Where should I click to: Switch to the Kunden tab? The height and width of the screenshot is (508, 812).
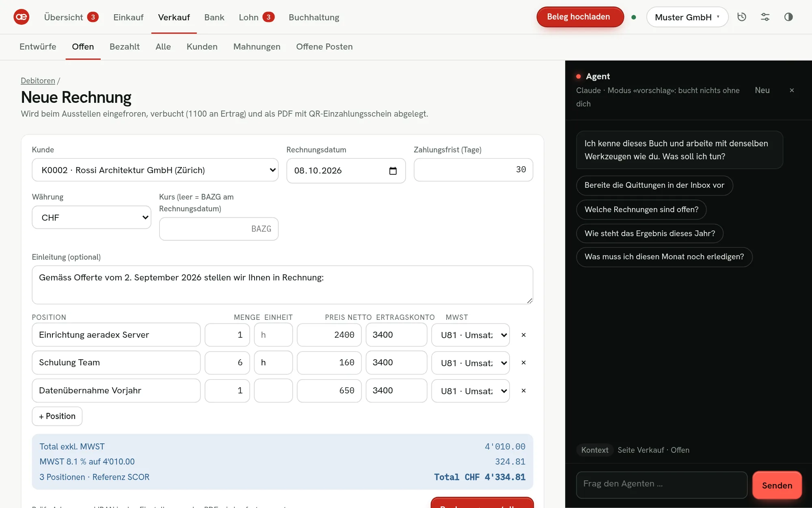[x=202, y=47]
